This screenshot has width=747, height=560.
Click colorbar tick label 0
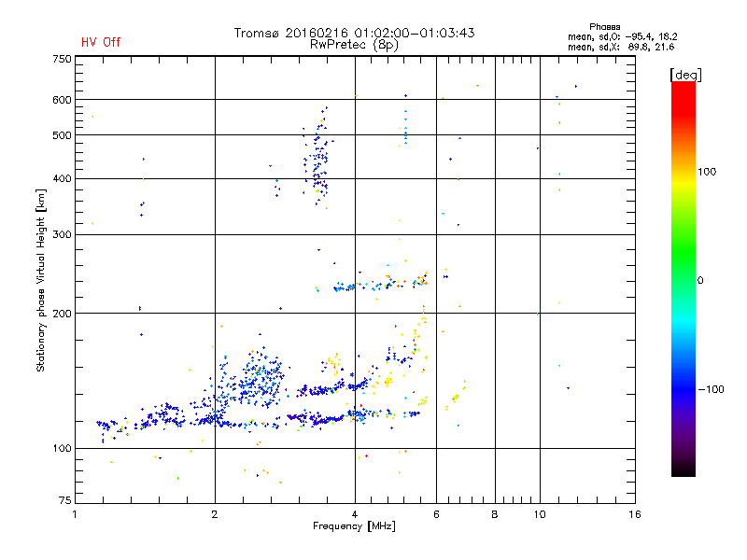pyautogui.click(x=700, y=281)
